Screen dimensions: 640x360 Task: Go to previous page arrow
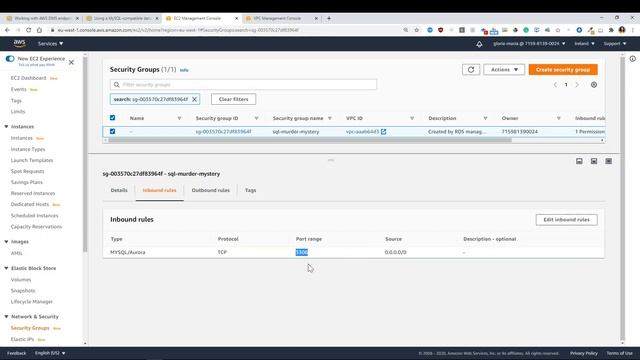(x=555, y=85)
